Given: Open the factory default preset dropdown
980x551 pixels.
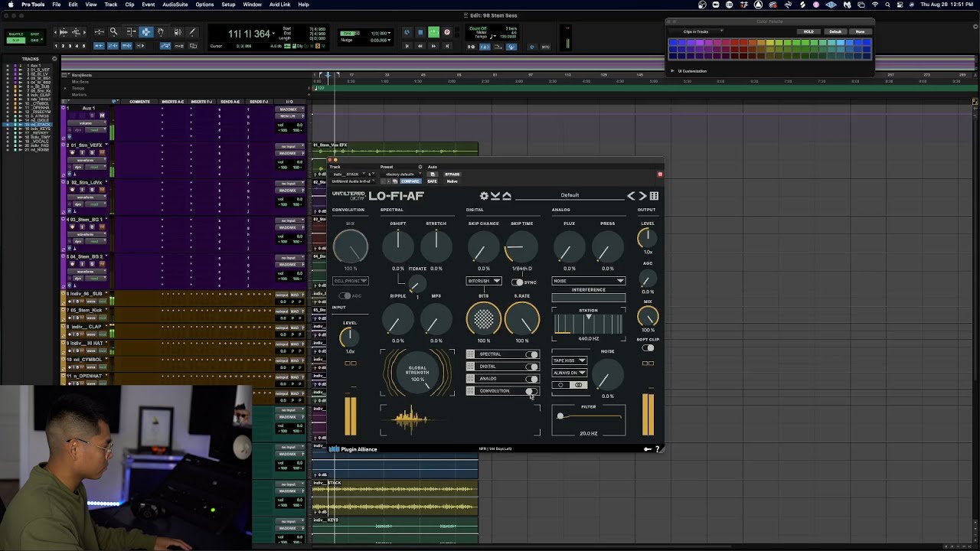Looking at the screenshot, I should [401, 174].
